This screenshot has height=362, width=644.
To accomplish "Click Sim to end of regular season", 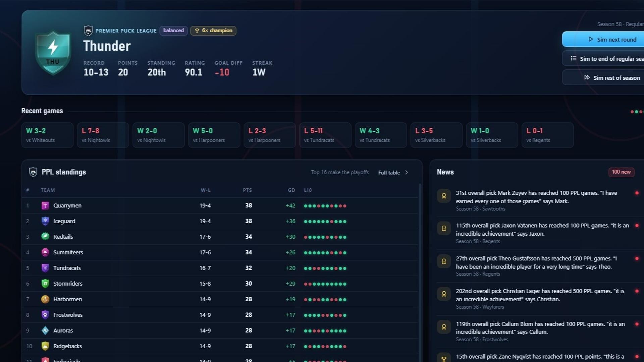I will point(603,59).
